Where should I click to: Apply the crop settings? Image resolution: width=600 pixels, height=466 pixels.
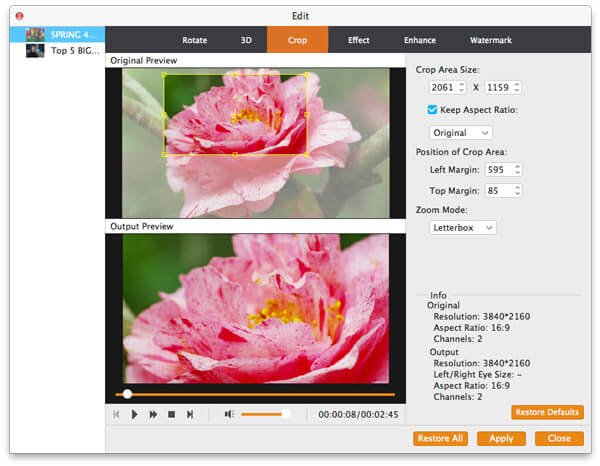pyautogui.click(x=501, y=438)
